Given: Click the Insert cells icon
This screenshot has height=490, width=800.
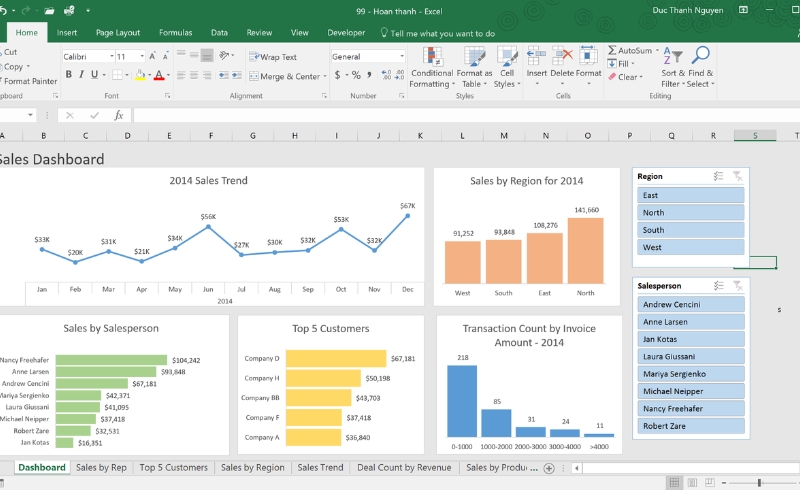Looking at the screenshot, I should pos(537,56).
